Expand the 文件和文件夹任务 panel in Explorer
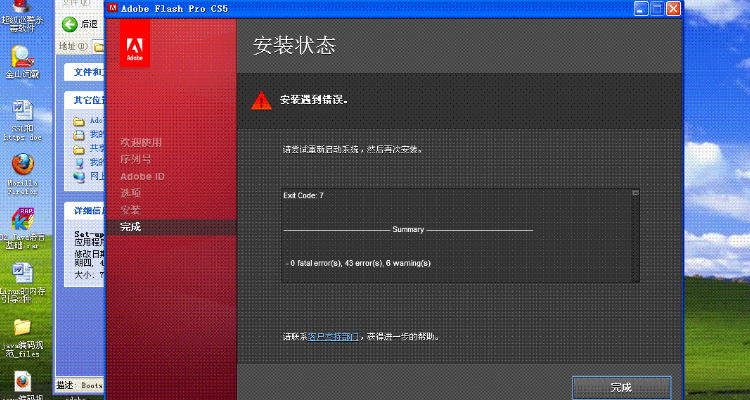 click(85, 72)
